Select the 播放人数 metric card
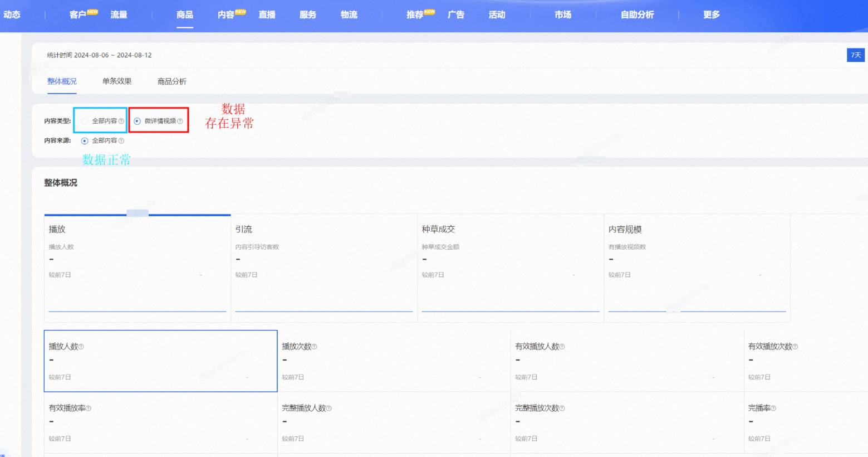868x457 pixels. (161, 361)
